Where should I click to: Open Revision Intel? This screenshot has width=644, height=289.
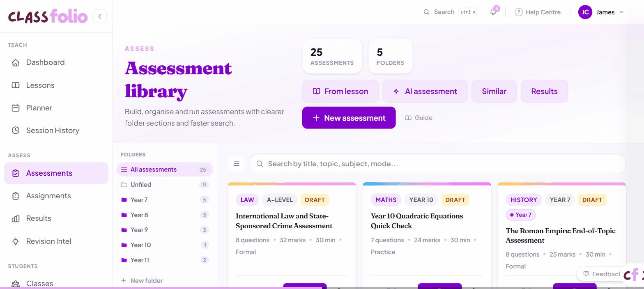pyautogui.click(x=56, y=241)
